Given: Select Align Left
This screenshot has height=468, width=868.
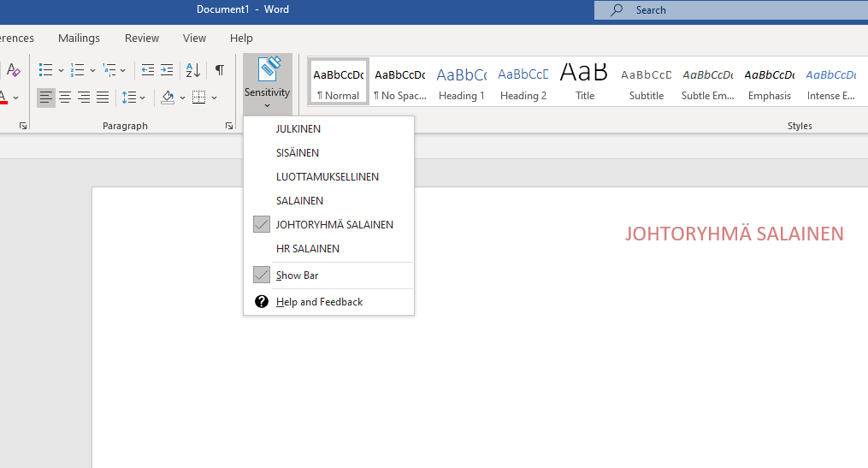Looking at the screenshot, I should 46,98.
